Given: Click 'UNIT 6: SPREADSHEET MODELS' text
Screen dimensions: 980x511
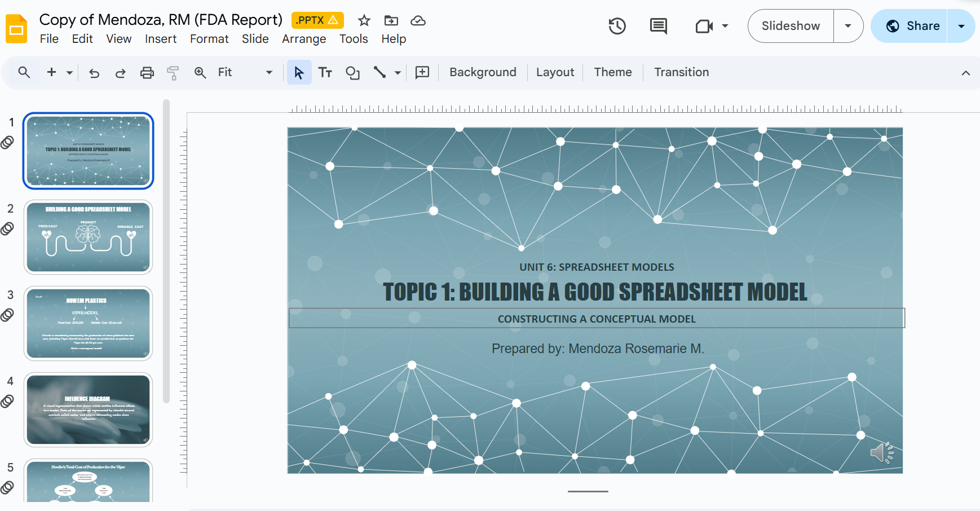Looking at the screenshot, I should [597, 267].
